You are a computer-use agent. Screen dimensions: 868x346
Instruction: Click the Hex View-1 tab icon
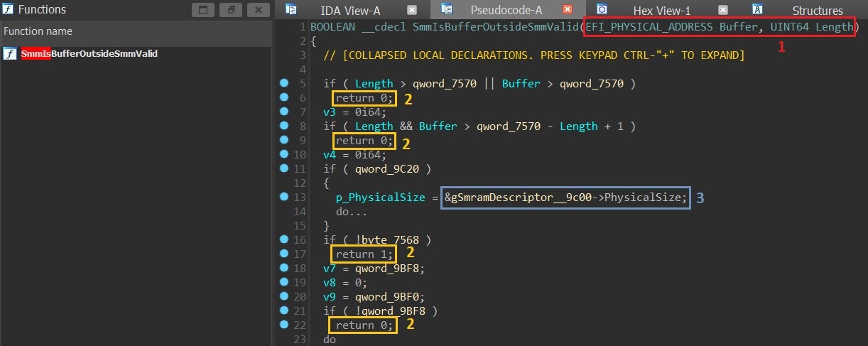[602, 9]
